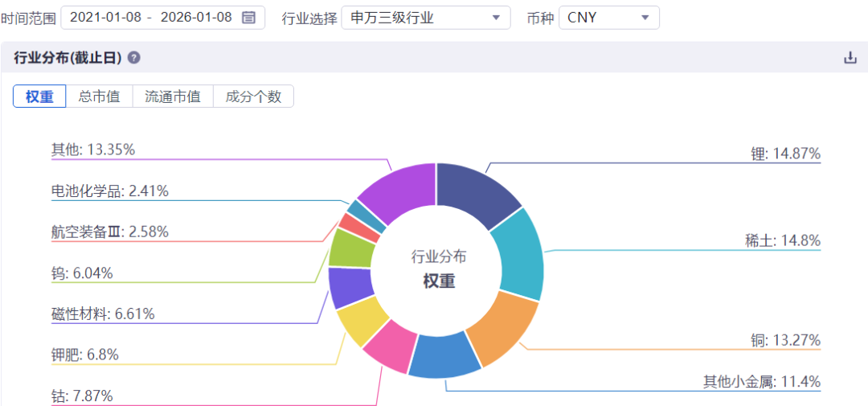
Task: Click the end date 2026-01-08 field
Action: [x=196, y=17]
